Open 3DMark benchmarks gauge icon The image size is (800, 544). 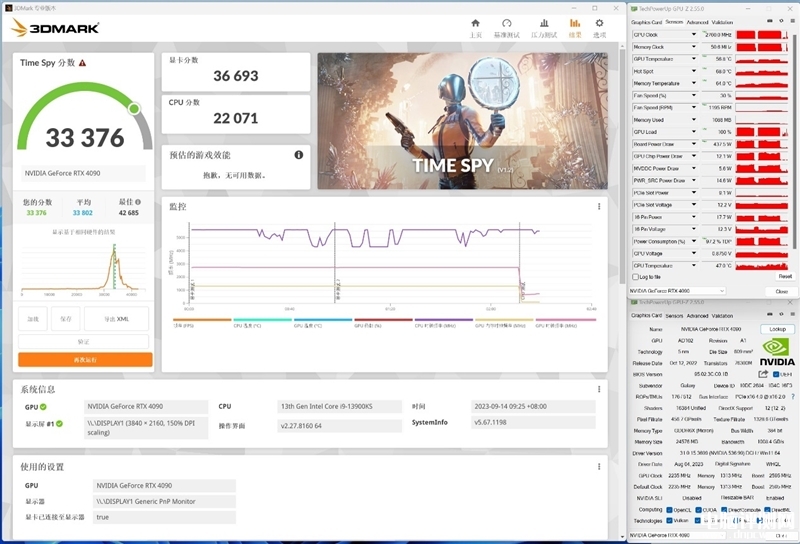click(506, 23)
